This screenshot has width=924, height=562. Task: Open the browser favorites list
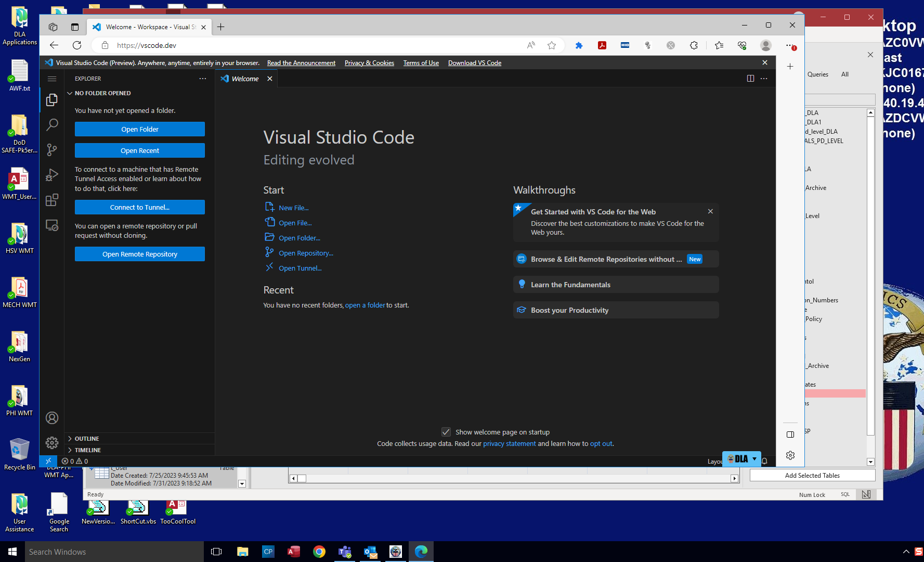tap(719, 45)
